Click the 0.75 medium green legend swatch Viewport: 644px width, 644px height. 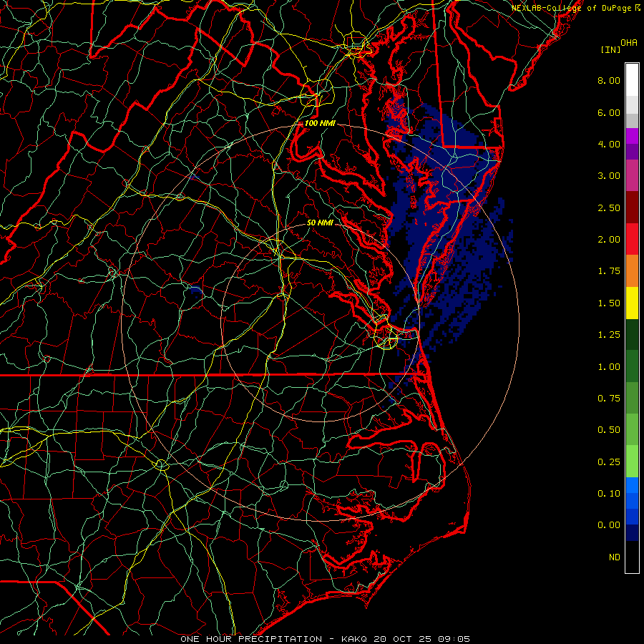click(x=632, y=398)
